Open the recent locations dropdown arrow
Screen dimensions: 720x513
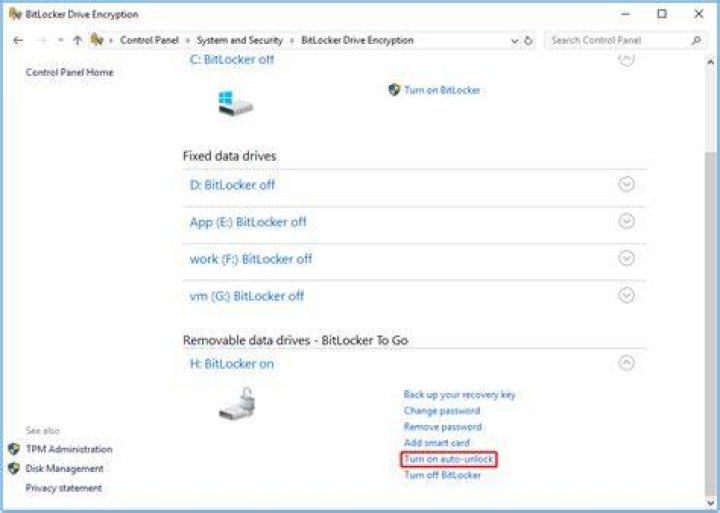tap(61, 40)
